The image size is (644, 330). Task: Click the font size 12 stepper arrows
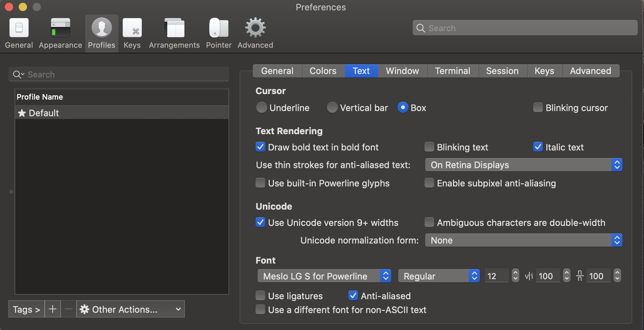516,276
